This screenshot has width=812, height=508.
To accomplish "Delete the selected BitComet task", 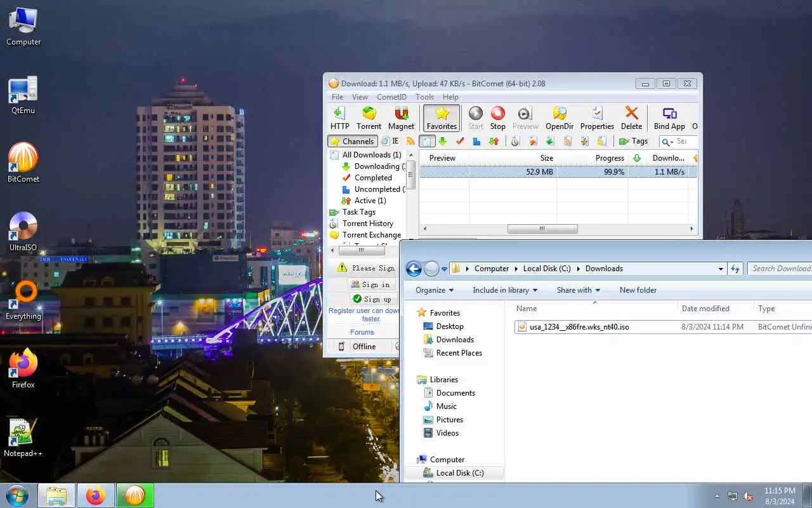I will pos(631,119).
